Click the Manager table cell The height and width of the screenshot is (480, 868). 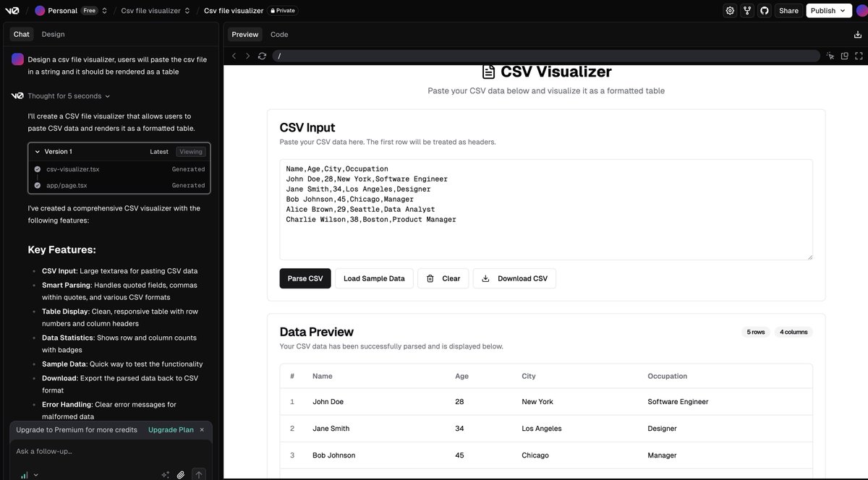(663, 455)
